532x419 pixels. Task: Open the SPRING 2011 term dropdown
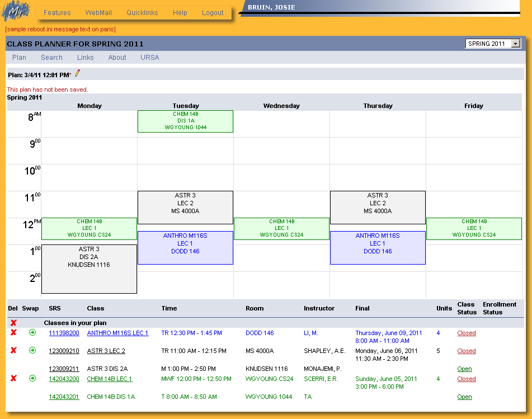(x=515, y=44)
